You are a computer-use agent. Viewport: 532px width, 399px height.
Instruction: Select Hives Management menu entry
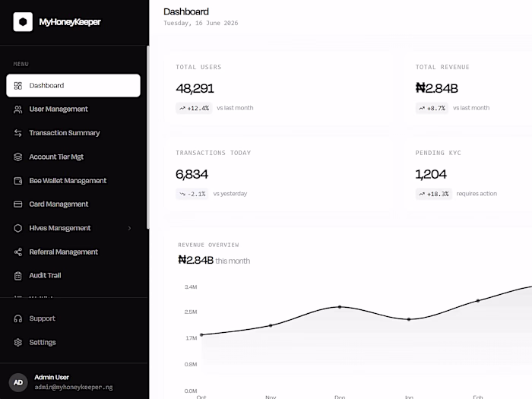[x=73, y=228]
